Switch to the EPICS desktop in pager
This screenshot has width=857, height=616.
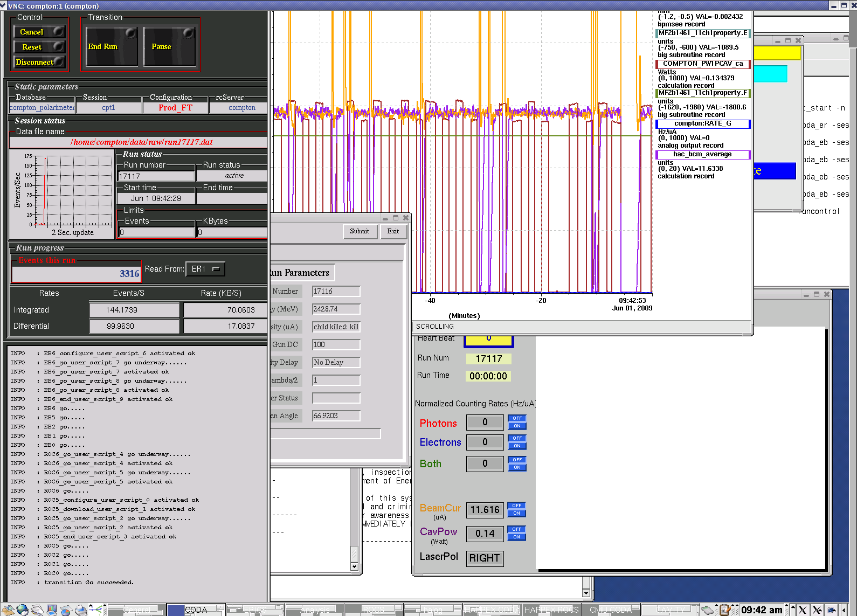(x=255, y=610)
